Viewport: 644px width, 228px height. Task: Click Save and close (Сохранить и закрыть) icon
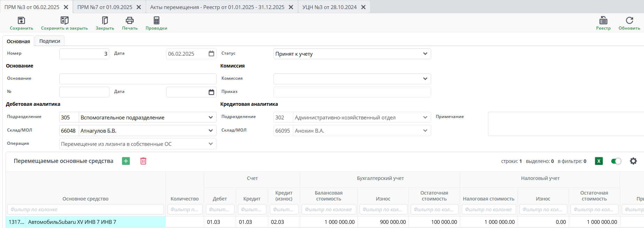tap(64, 21)
